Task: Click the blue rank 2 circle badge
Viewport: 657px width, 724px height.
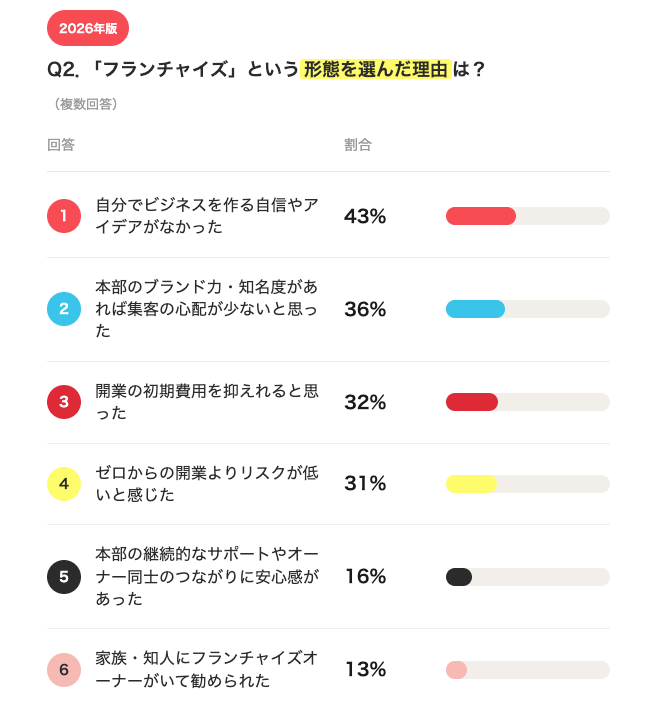Action: pos(64,309)
